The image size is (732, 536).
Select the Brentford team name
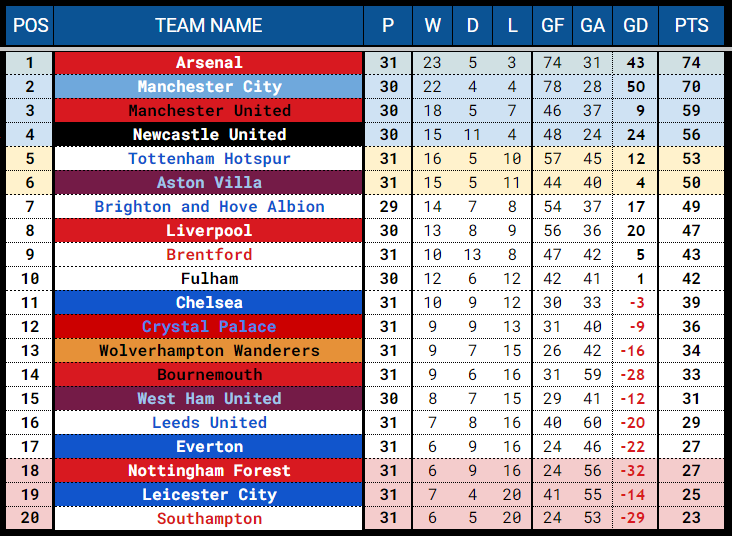209,255
